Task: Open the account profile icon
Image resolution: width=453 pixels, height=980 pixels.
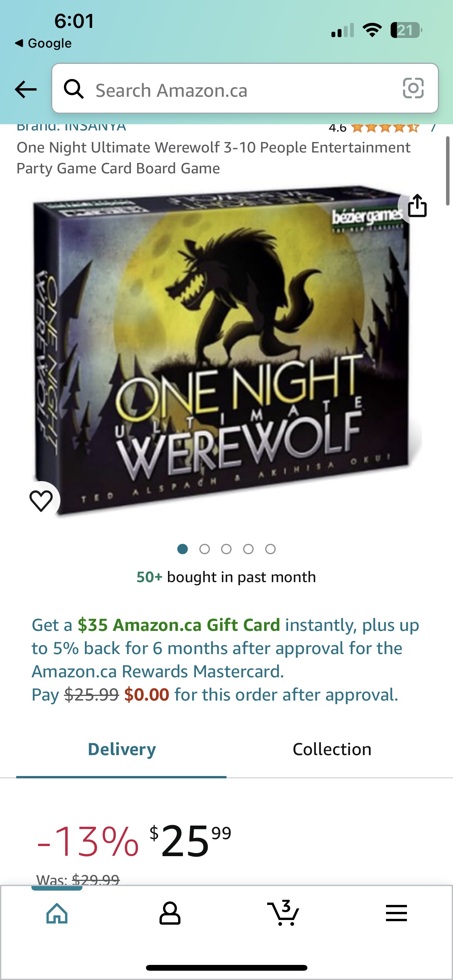Action: (170, 913)
